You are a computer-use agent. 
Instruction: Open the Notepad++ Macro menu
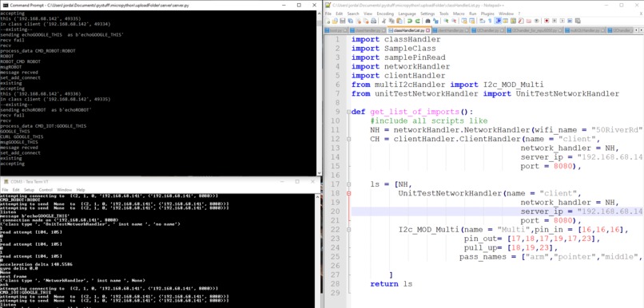coord(459,14)
